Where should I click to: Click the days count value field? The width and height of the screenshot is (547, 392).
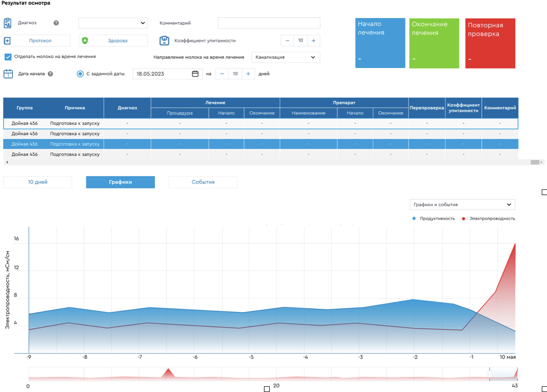[x=235, y=74]
